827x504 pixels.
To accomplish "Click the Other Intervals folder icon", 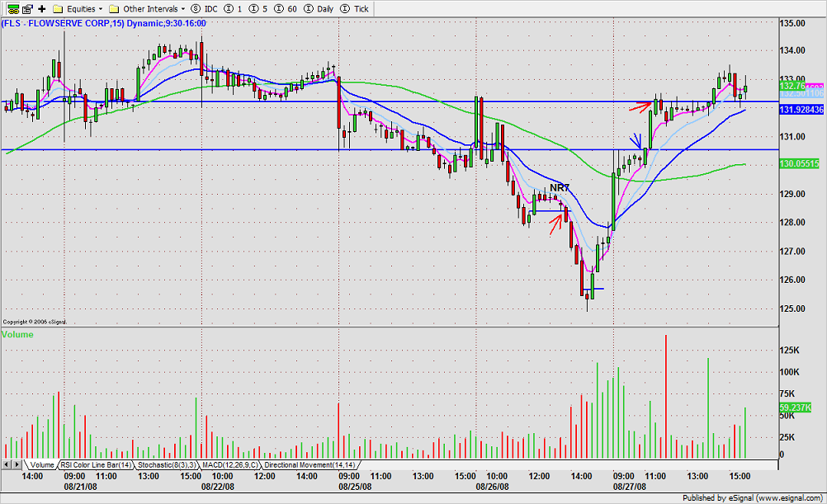I will (x=114, y=9).
